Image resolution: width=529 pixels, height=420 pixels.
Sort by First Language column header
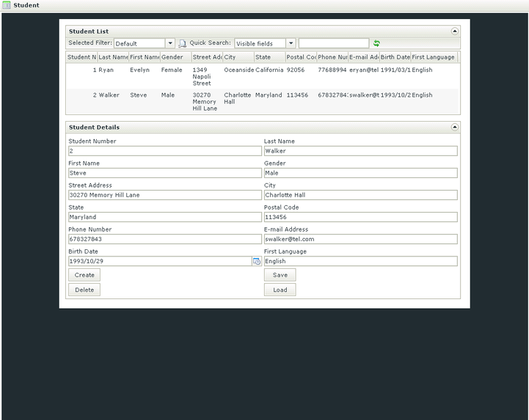434,57
